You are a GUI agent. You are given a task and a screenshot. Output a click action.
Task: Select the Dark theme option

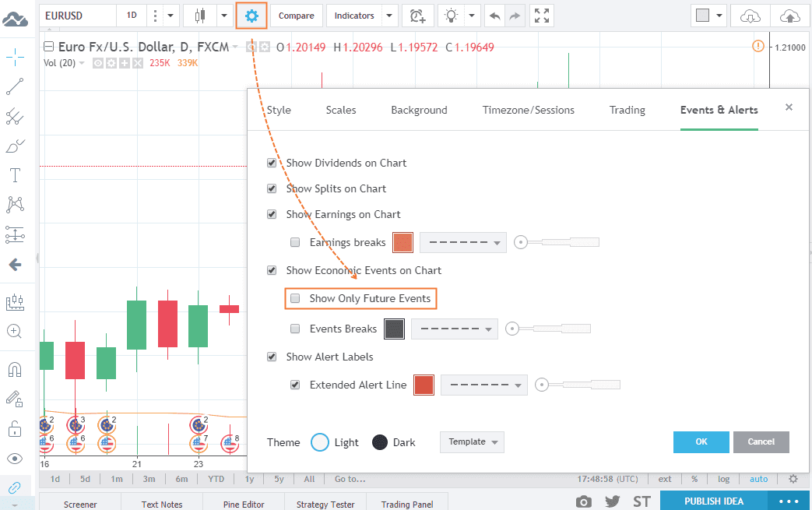pos(380,442)
